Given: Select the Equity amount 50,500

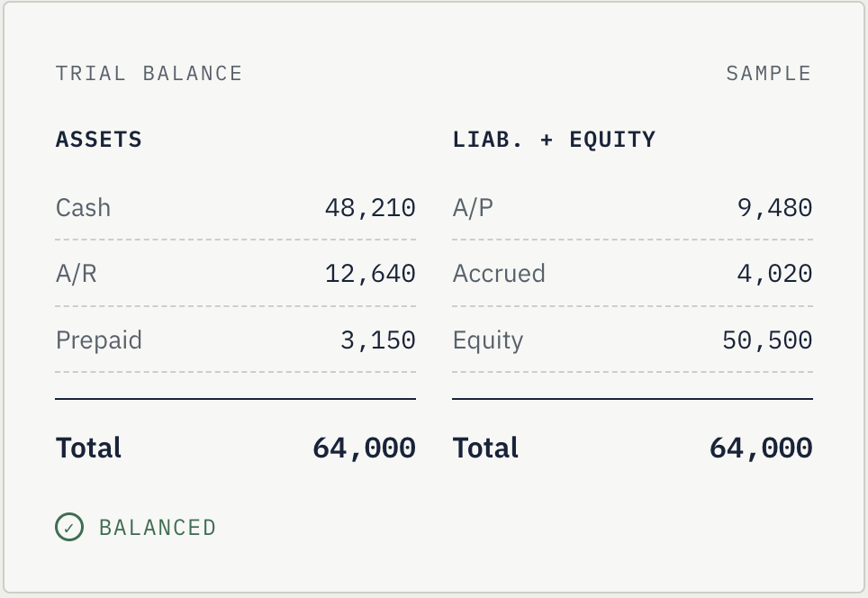Looking at the screenshot, I should (767, 340).
